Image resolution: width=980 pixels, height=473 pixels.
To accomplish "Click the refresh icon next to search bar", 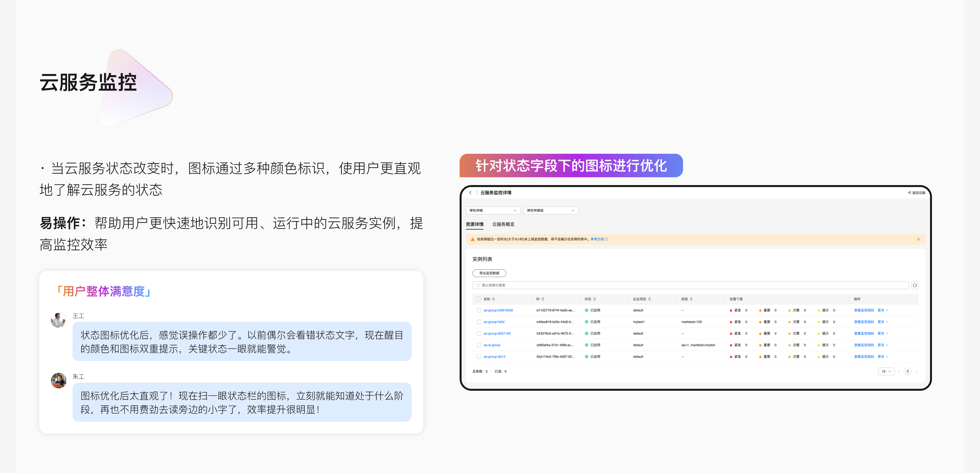I will 915,285.
